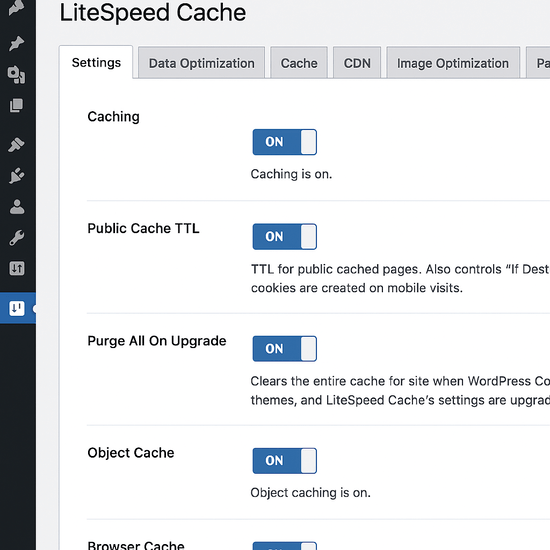Click the 'Caching is on.' description text
The height and width of the screenshot is (550, 550).
291,174
